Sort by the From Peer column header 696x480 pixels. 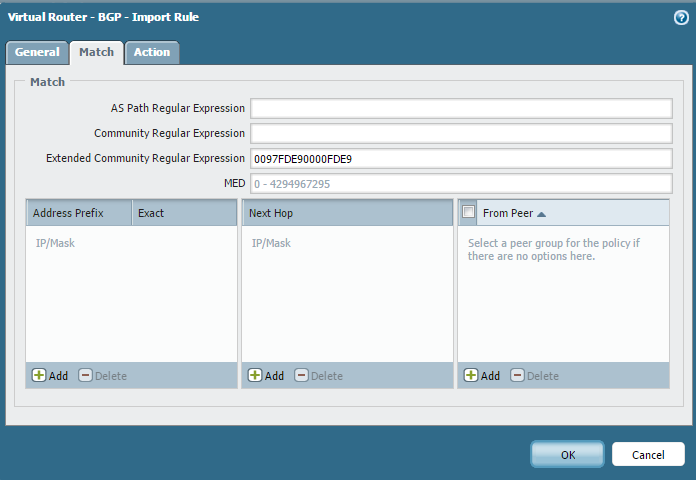(x=573, y=213)
